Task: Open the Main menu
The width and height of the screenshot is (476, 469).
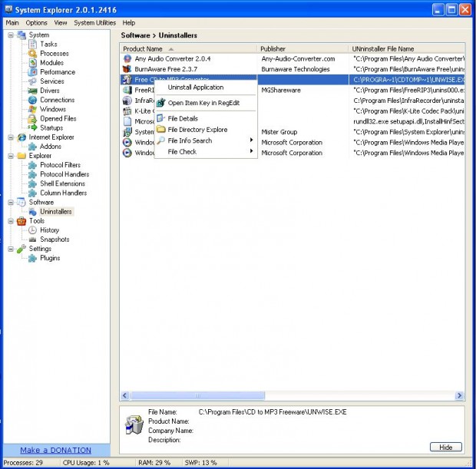Action: 12,23
